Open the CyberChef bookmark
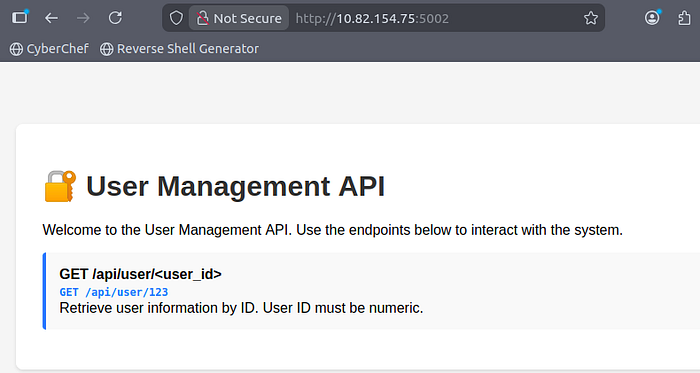This screenshot has width=700, height=373. click(49, 49)
